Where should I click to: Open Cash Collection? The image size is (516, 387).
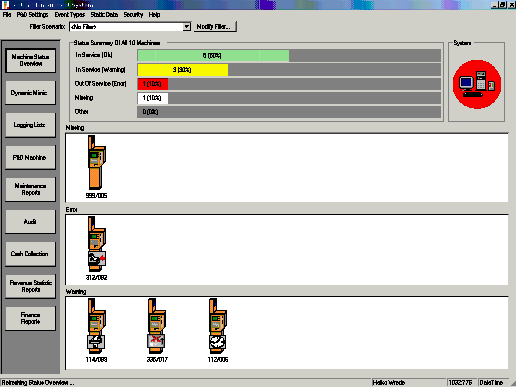30,254
